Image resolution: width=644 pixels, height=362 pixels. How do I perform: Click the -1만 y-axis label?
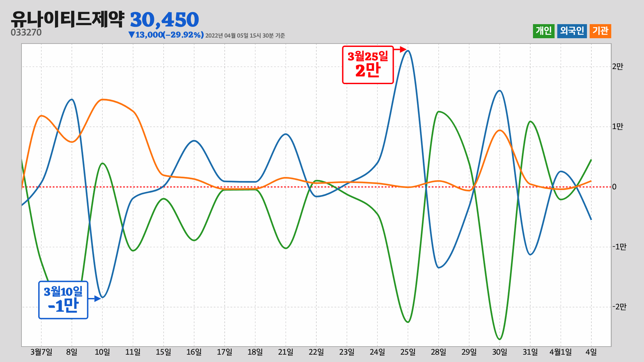[x=619, y=247]
